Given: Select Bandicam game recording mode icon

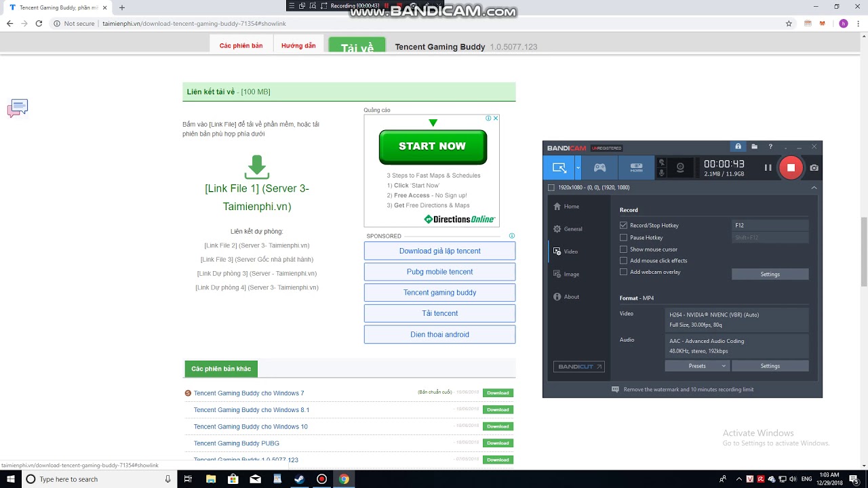Looking at the screenshot, I should click(x=599, y=167).
